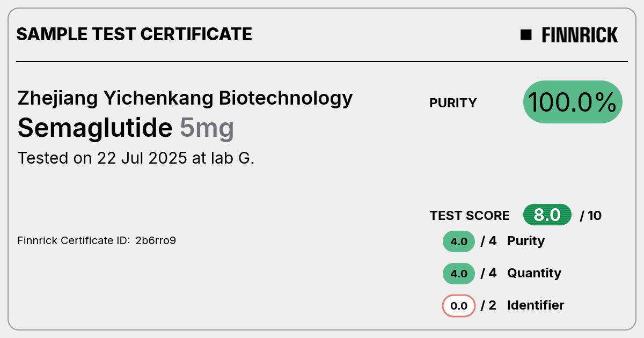Click the 8.0 test score badge
This screenshot has width=644, height=338.
point(547,215)
